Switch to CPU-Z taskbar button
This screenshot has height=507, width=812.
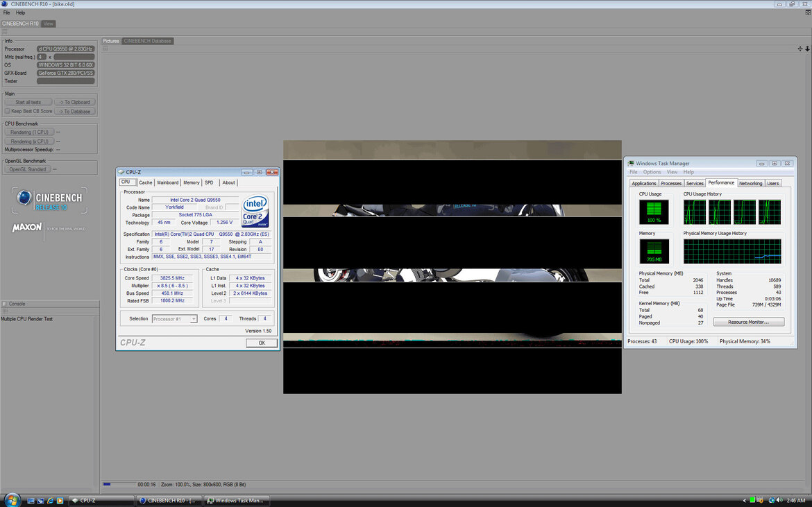click(101, 500)
